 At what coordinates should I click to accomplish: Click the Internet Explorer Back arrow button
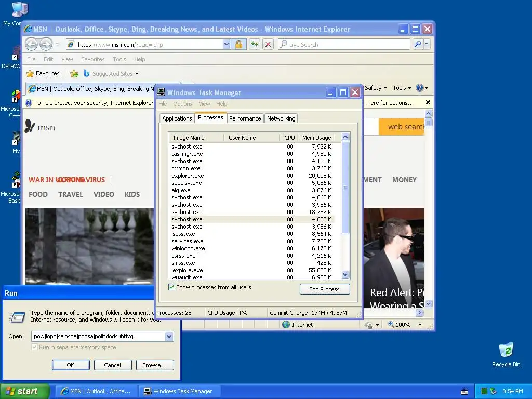(x=31, y=44)
